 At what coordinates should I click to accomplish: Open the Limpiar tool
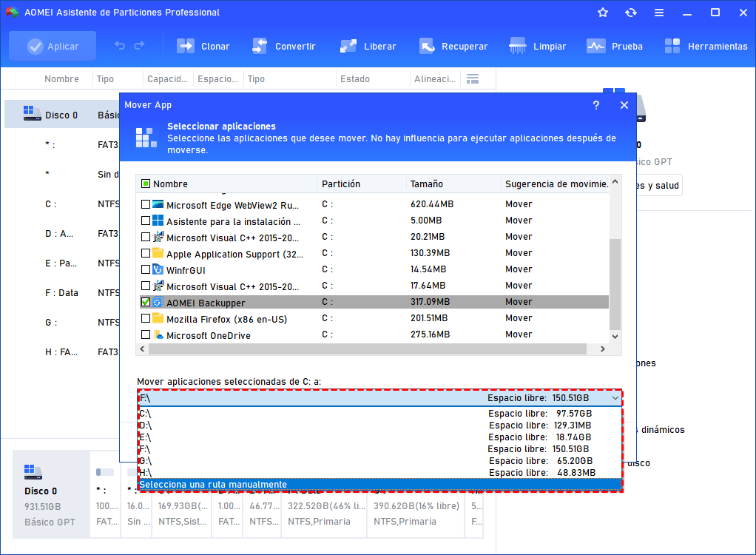[538, 47]
